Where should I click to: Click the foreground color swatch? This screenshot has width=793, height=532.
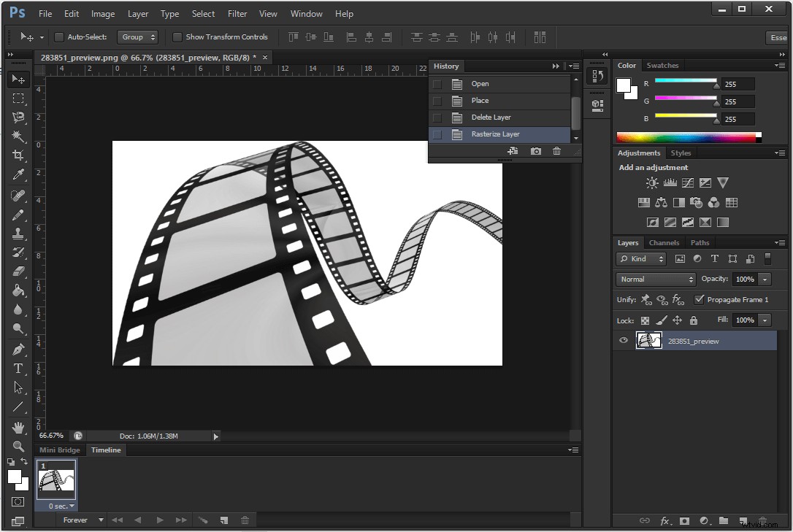13,475
